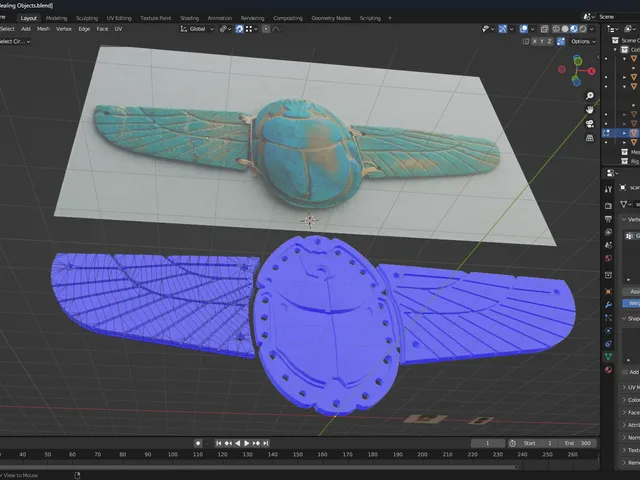This screenshot has width=640, height=480.
Task: Jump to the timeline end frame
Action: click(266, 443)
